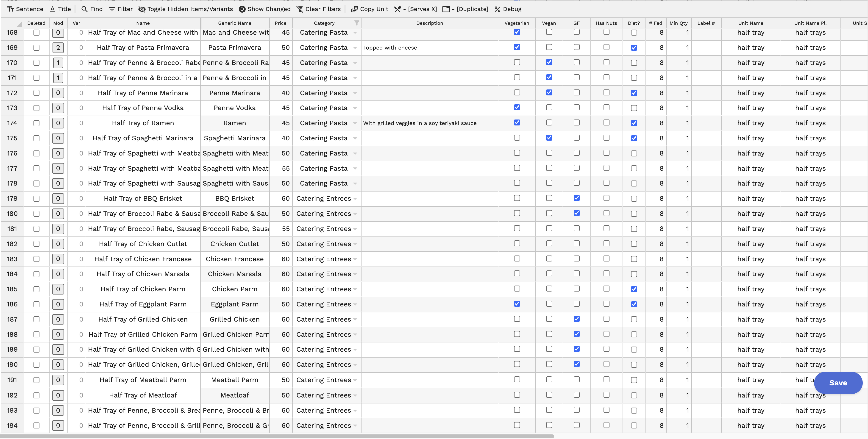
Task: Select the Title case formatting icon
Action: [x=53, y=9]
